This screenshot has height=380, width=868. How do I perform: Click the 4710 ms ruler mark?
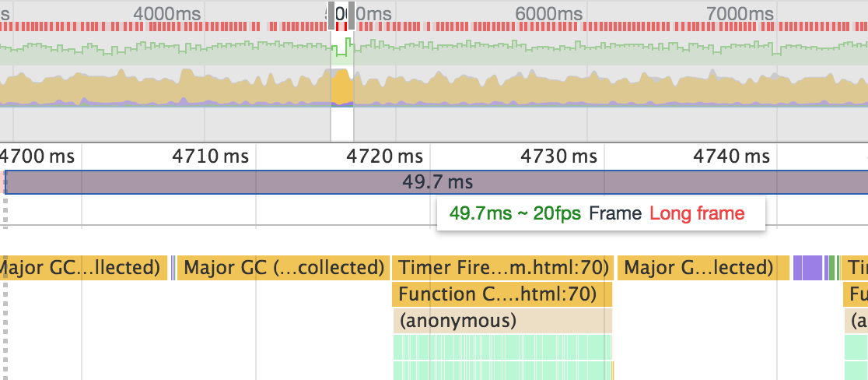click(x=210, y=157)
